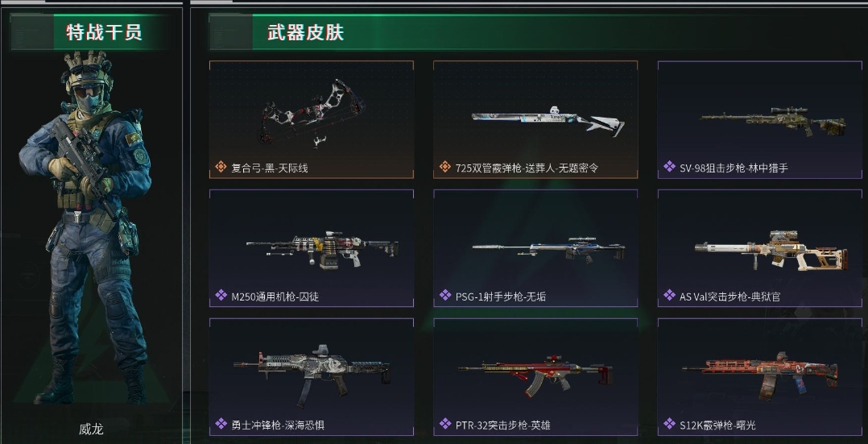Pick the PSG-1射手步枪-无垢 rifle skin
This screenshot has width=868, height=444.
point(535,247)
